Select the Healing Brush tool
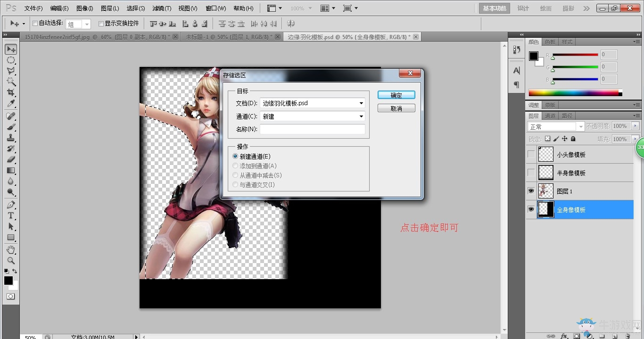 click(11, 116)
